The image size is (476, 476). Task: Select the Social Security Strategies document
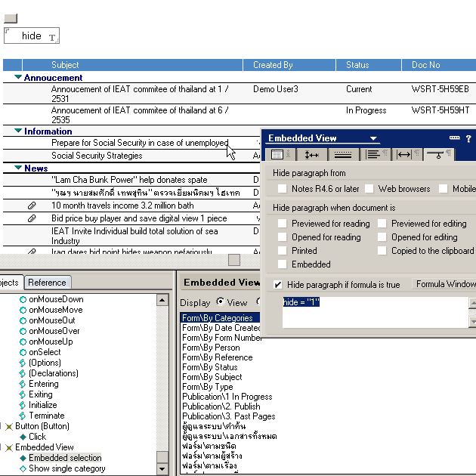tap(97, 156)
